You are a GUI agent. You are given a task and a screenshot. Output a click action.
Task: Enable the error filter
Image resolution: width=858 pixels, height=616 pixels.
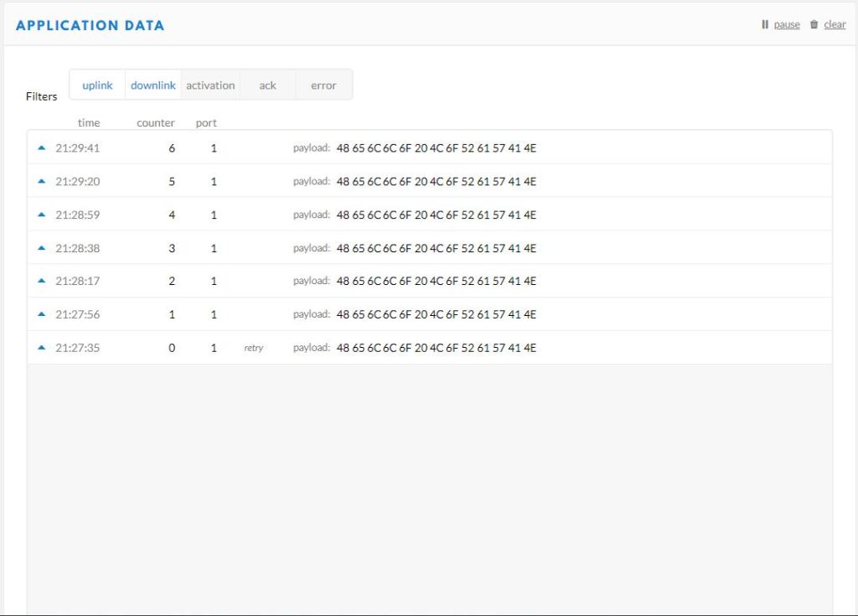(323, 85)
